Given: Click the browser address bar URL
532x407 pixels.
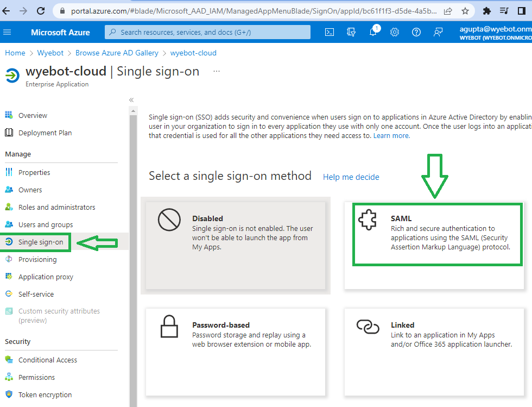Looking at the screenshot, I should [254, 11].
